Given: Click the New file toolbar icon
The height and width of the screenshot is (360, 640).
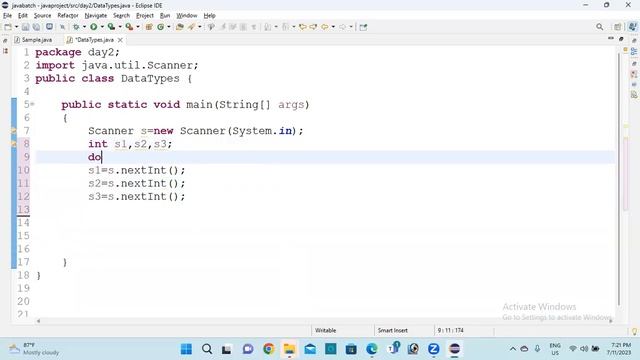Looking at the screenshot, I should tap(8, 27).
